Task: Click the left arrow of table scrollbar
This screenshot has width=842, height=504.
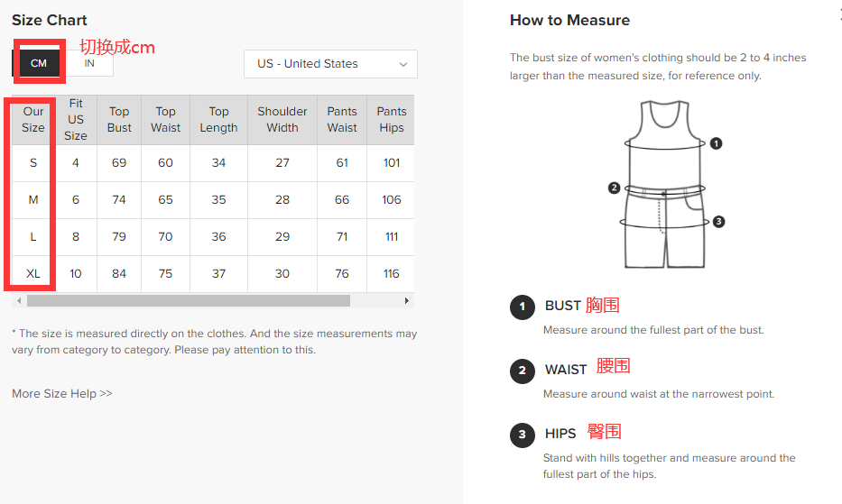Action: click(x=18, y=300)
